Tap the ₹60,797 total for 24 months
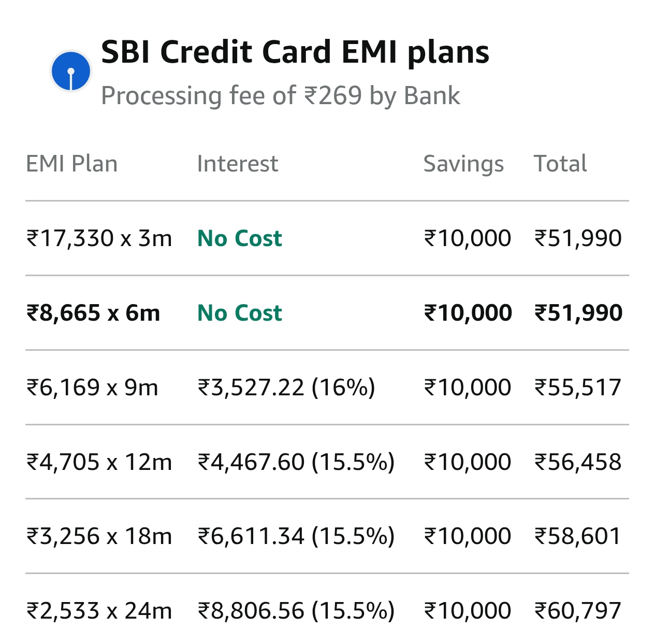Screen dimensions: 654x644 pyautogui.click(x=578, y=611)
